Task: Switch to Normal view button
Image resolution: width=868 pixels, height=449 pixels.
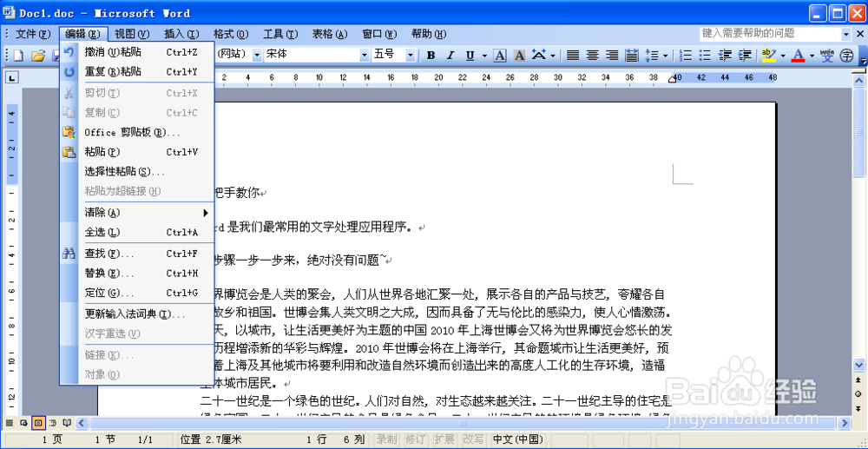Action: point(10,424)
